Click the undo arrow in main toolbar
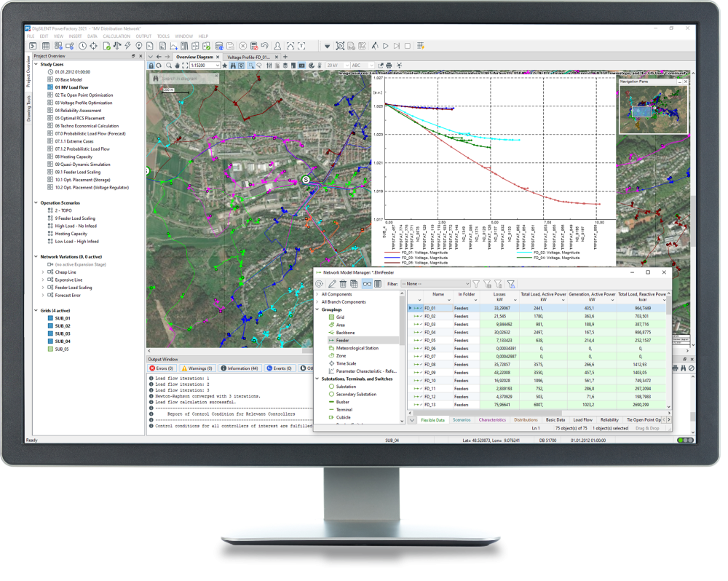Screen dimensions: 728x581 click(x=265, y=46)
